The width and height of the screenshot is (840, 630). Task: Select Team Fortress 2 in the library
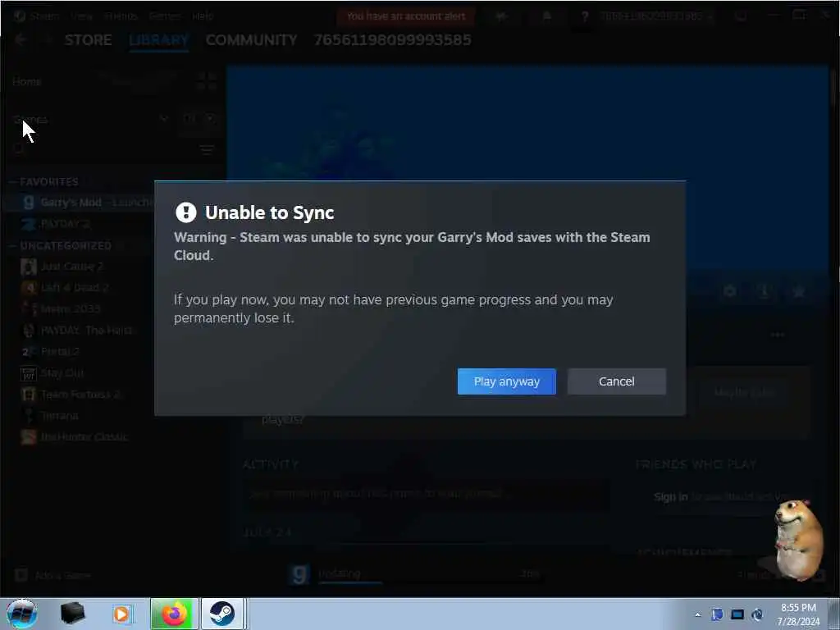tap(80, 395)
